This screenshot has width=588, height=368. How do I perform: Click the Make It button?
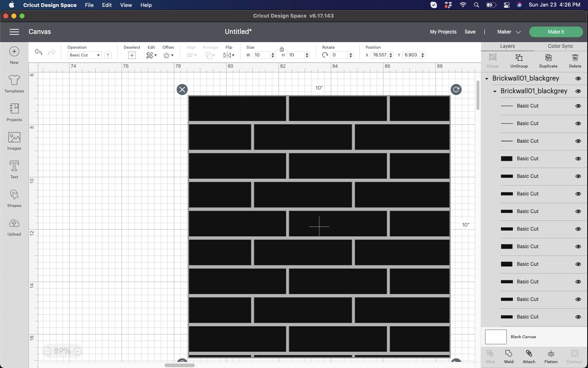pyautogui.click(x=556, y=31)
